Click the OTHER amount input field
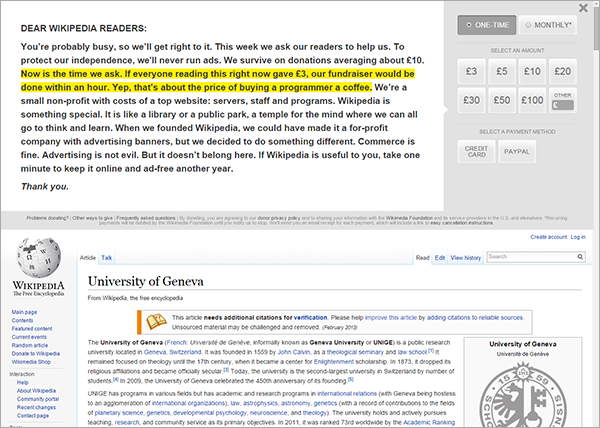The height and width of the screenshot is (428, 600). (x=562, y=105)
